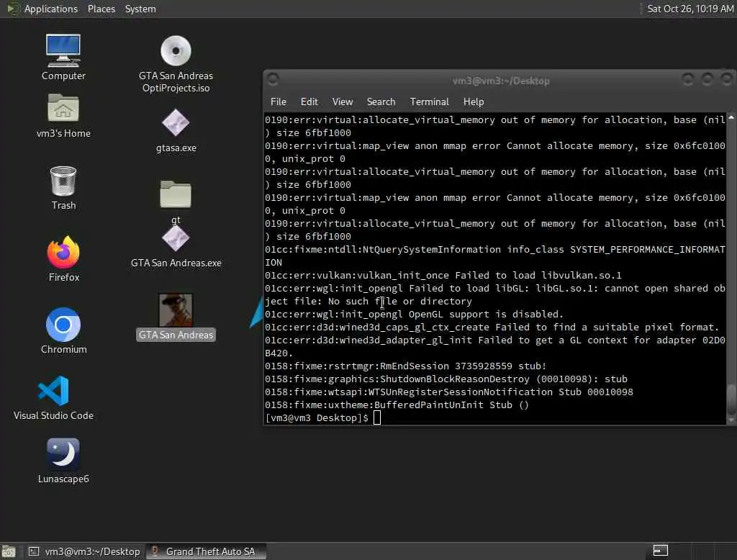
Task: Open the Applications menu
Action: click(51, 9)
